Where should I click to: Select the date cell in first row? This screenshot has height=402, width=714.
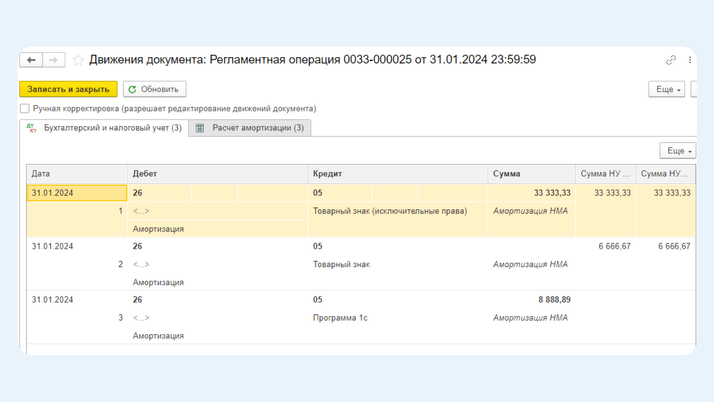pos(77,193)
